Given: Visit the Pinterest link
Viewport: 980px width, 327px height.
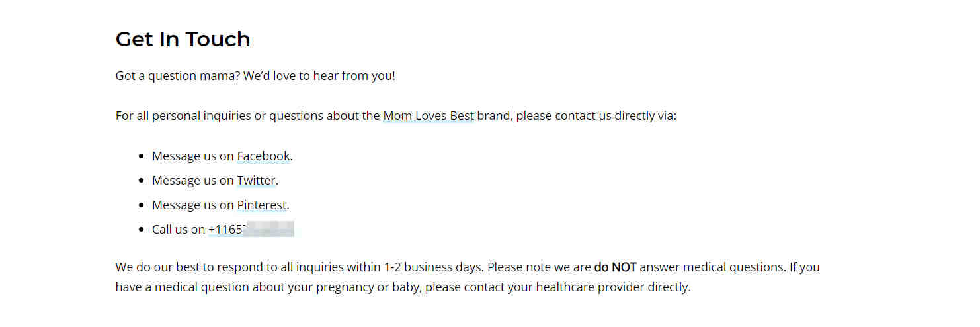Looking at the screenshot, I should pyautogui.click(x=262, y=205).
